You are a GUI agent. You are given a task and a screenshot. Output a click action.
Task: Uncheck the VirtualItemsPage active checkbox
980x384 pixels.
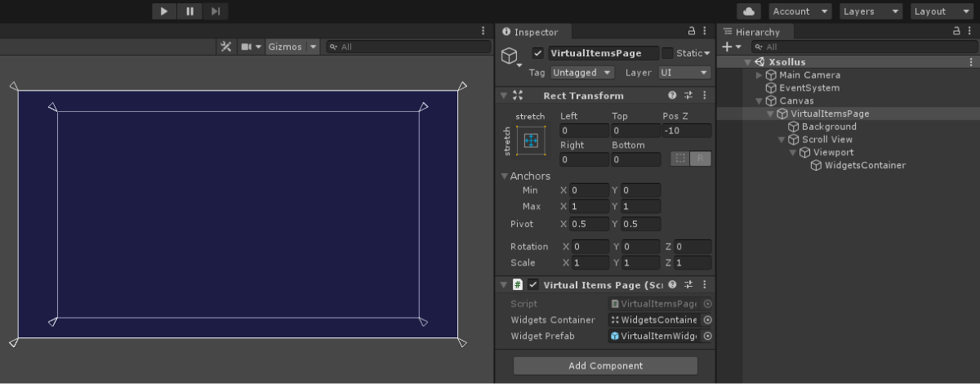coord(537,53)
